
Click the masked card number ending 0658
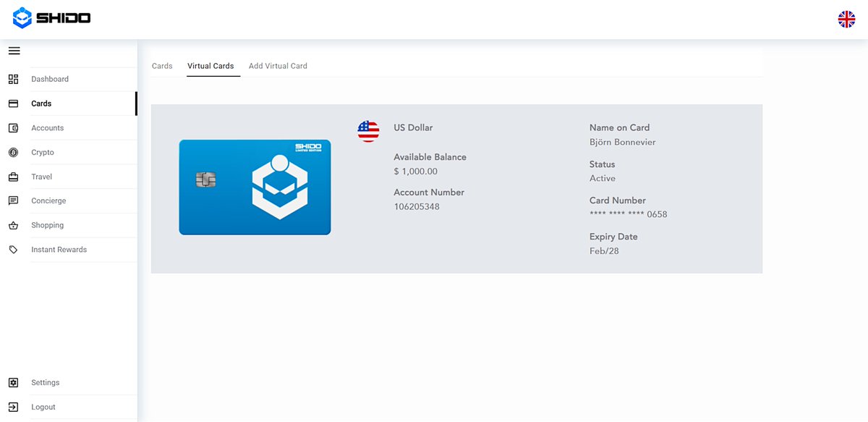click(629, 214)
